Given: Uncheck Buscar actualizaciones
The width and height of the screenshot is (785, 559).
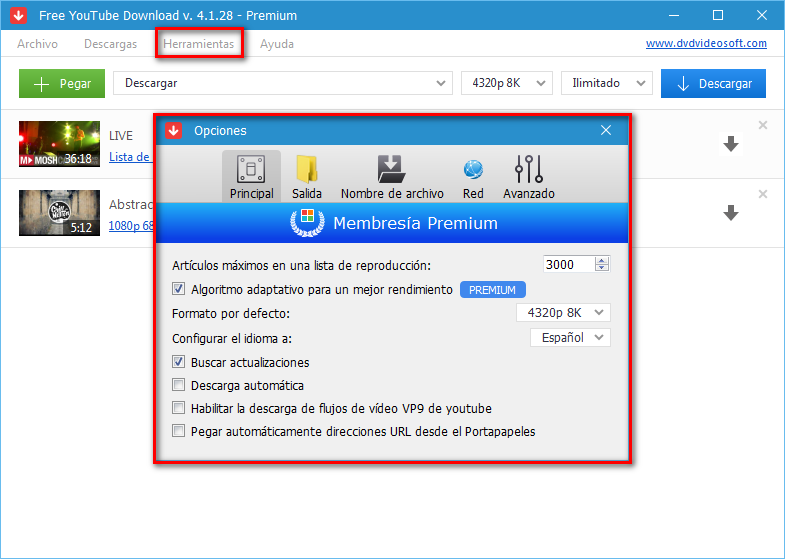Looking at the screenshot, I should click(x=178, y=362).
